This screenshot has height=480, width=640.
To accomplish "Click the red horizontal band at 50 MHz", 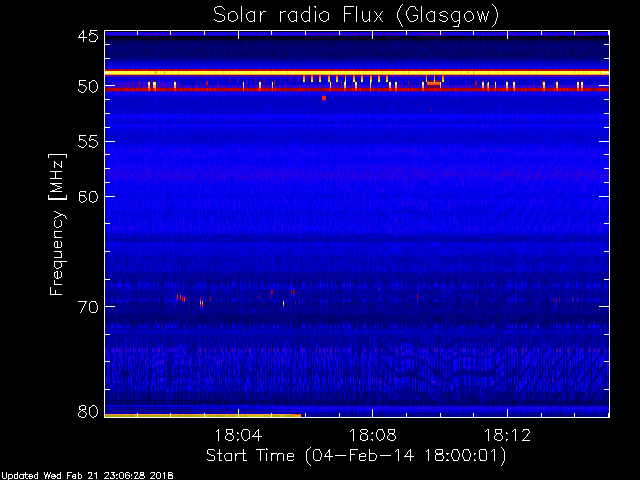I will (357, 89).
